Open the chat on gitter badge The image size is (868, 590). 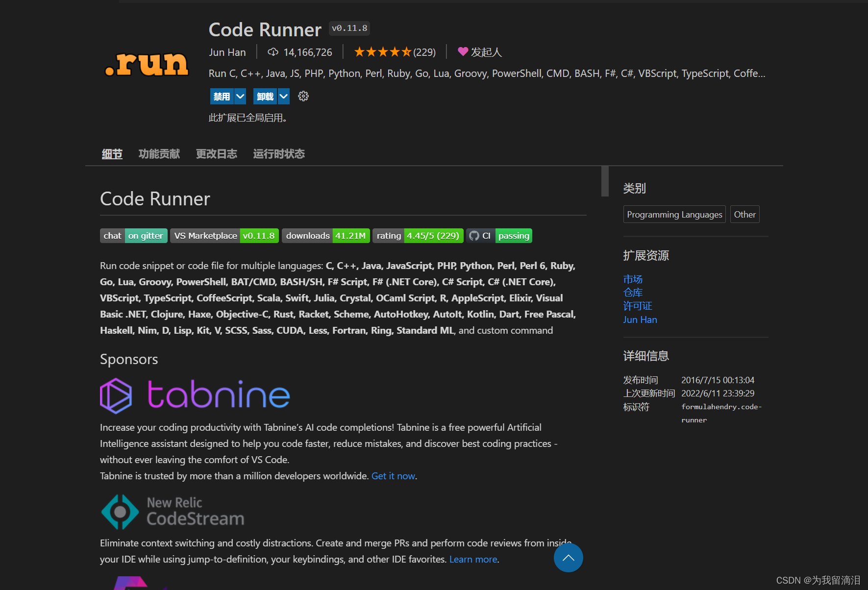(x=133, y=236)
